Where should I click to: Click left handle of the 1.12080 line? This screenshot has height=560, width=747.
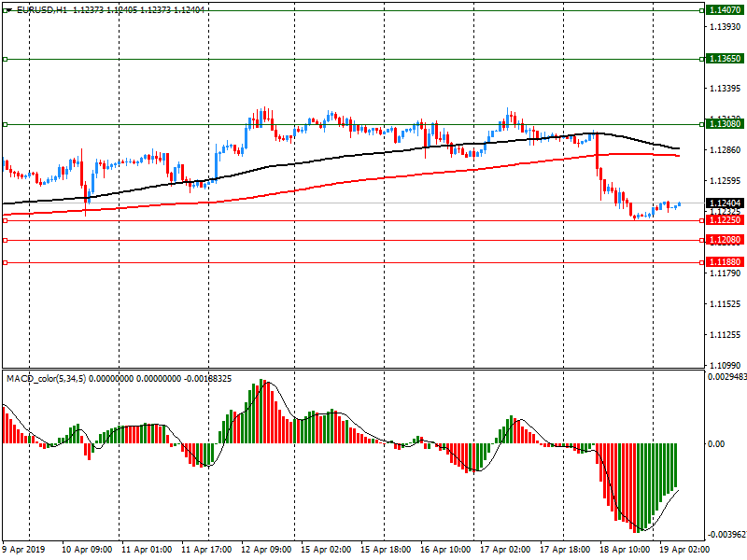6,241
